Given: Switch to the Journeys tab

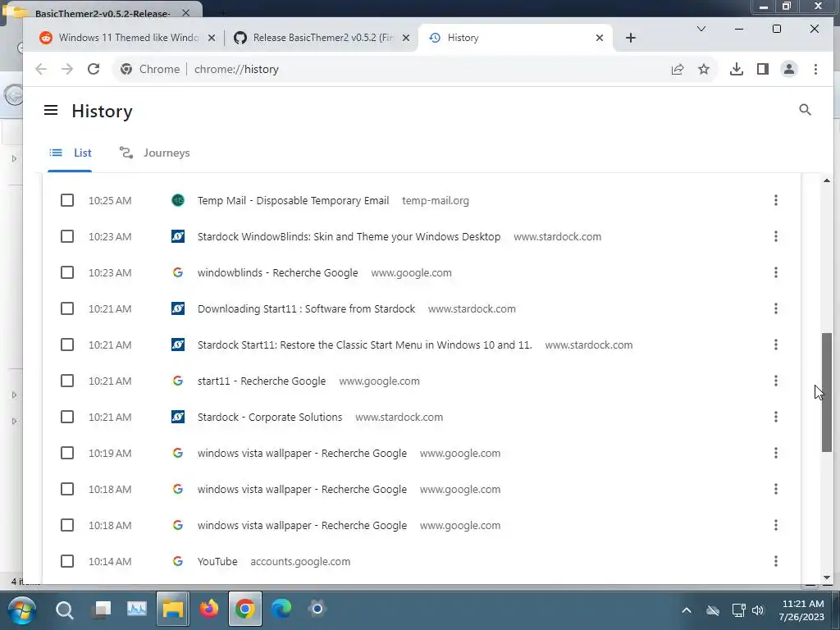Looking at the screenshot, I should tap(155, 153).
